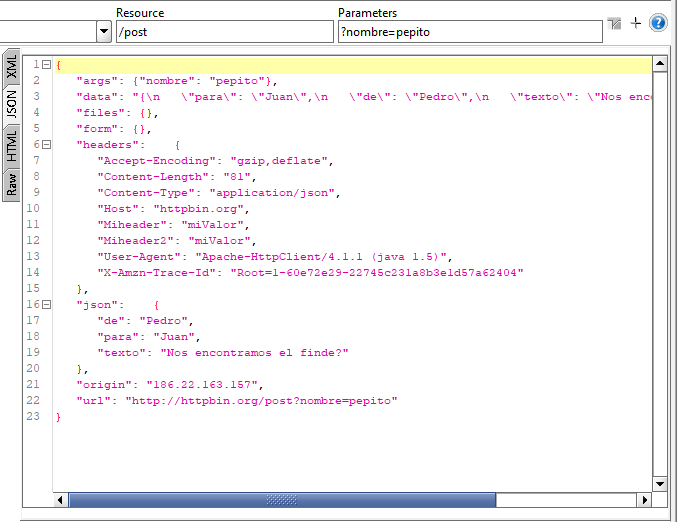Click the "form": {} line

click(114, 129)
